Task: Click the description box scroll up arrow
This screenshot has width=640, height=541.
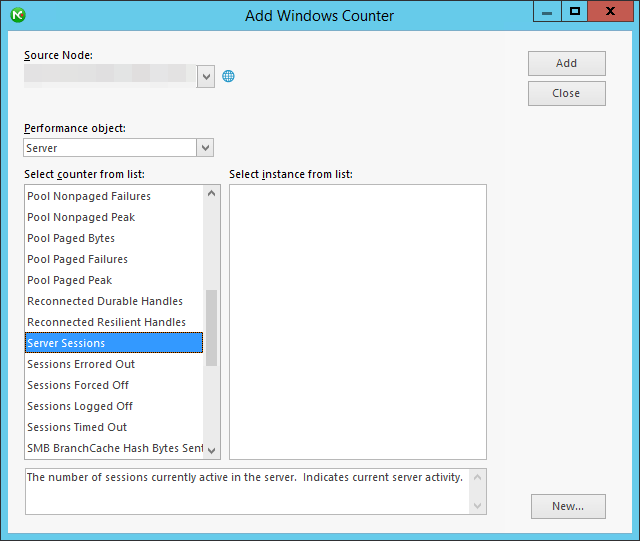Action: (x=478, y=477)
